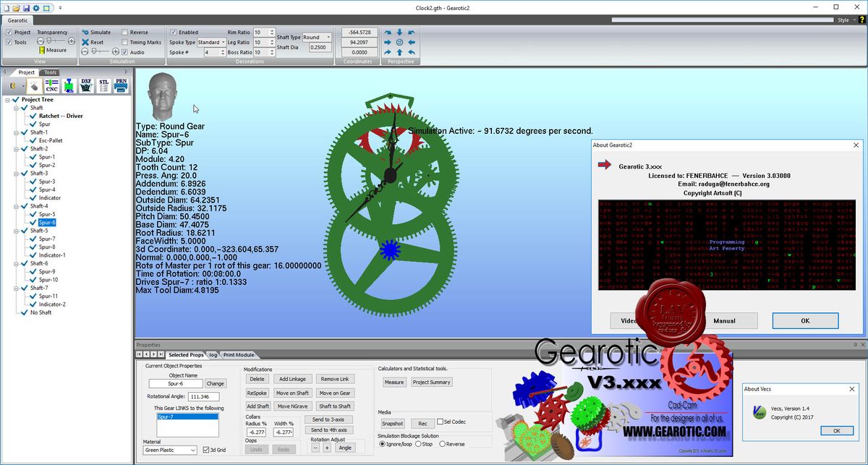Open the Print Module tab

click(x=239, y=355)
